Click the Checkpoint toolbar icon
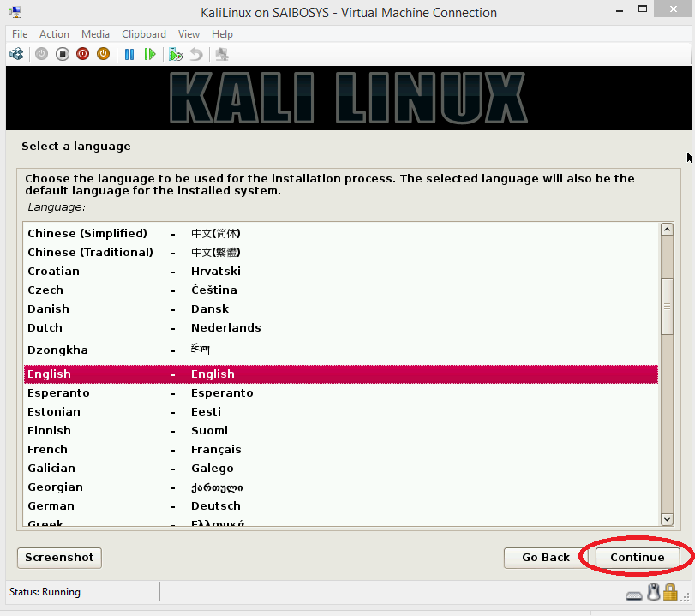 point(176,55)
